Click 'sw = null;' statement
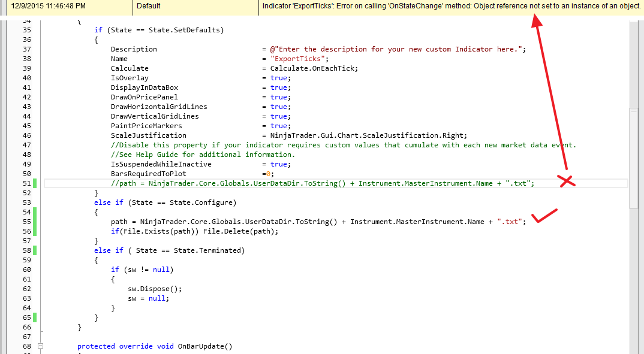This screenshot has height=354, width=644. [x=148, y=299]
